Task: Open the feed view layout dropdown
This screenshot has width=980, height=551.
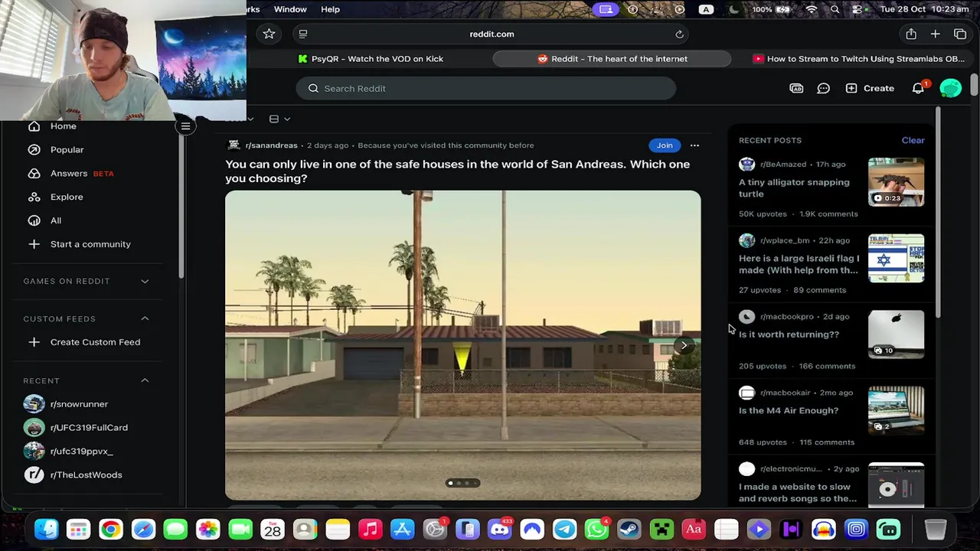Action: pyautogui.click(x=279, y=119)
